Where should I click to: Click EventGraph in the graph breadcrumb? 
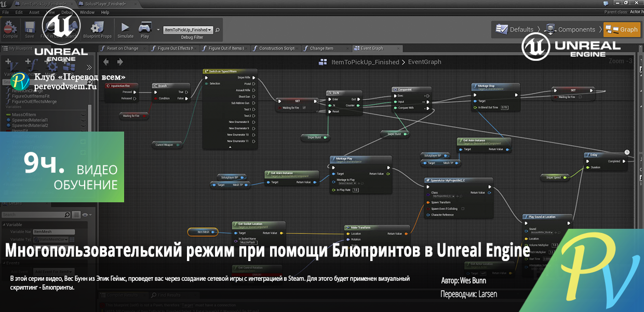click(425, 62)
